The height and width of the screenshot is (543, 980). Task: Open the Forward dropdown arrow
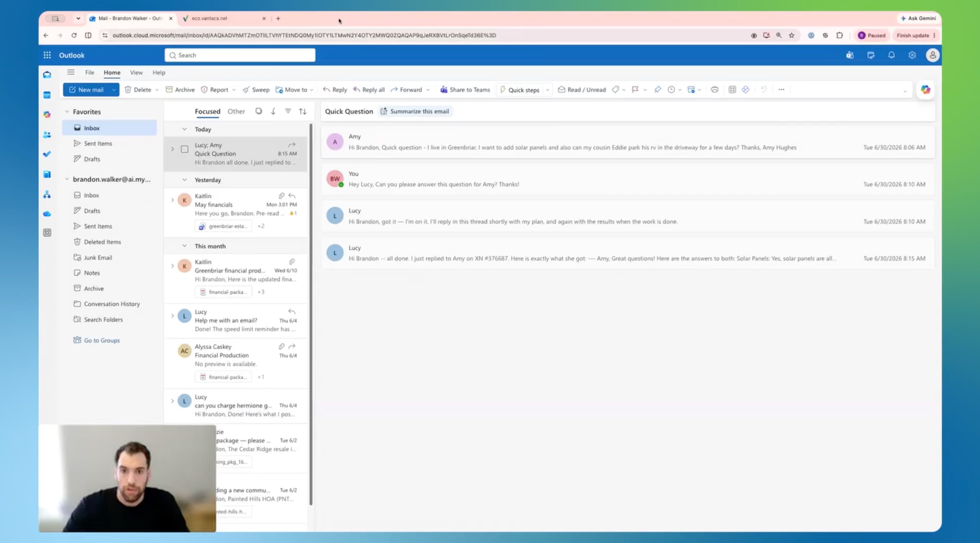[428, 90]
